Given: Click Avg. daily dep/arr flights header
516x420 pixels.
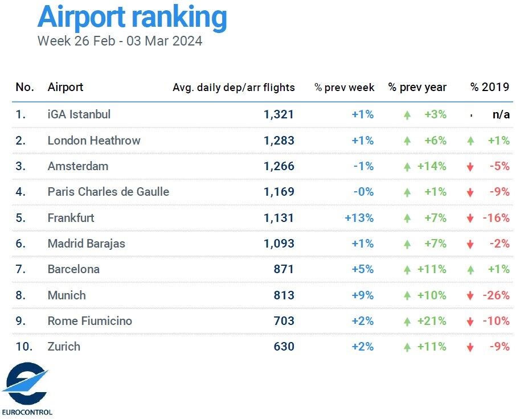Looking at the screenshot, I should pos(234,88).
